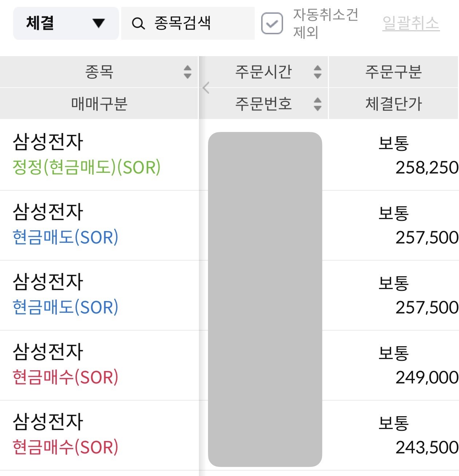Click the 주문구분 column header
The height and width of the screenshot is (476, 459).
[x=394, y=72]
